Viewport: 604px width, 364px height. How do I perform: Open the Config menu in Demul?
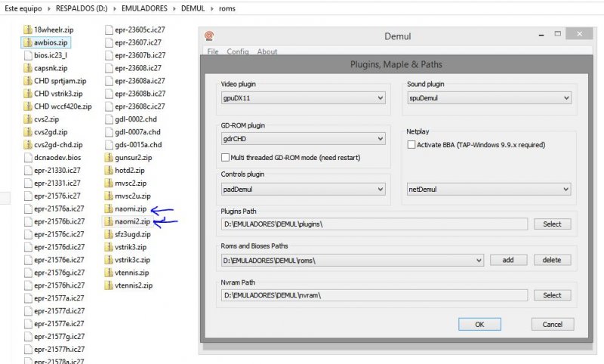click(238, 51)
